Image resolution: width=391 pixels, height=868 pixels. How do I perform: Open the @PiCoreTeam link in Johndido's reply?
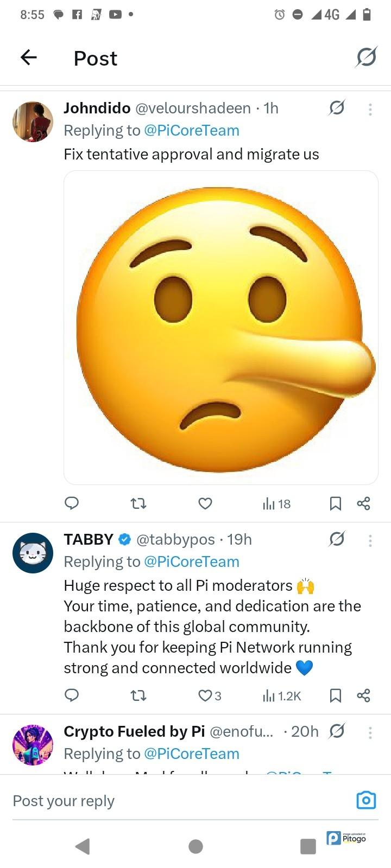pos(191,131)
